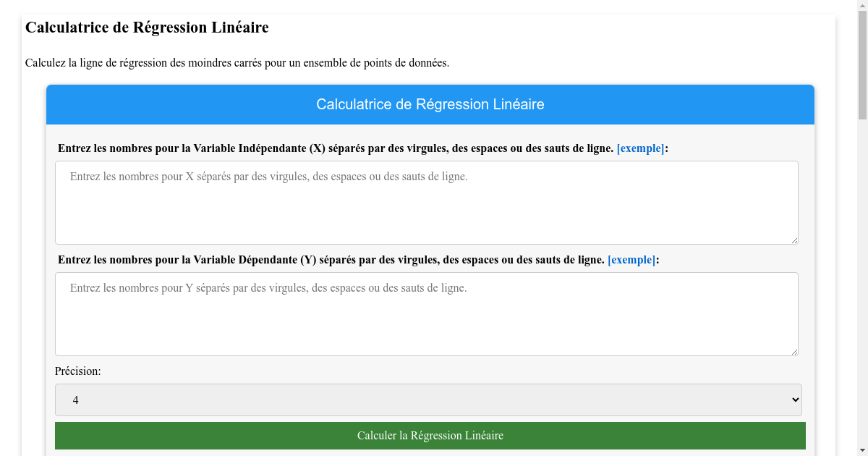Click the [exemple] link for Variable Dépendante (Y)
868x456 pixels.
pos(631,259)
